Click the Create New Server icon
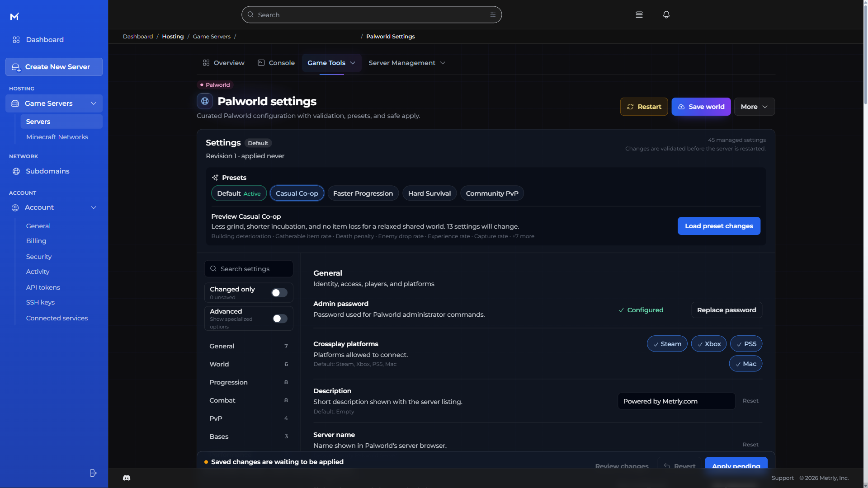 (16, 67)
